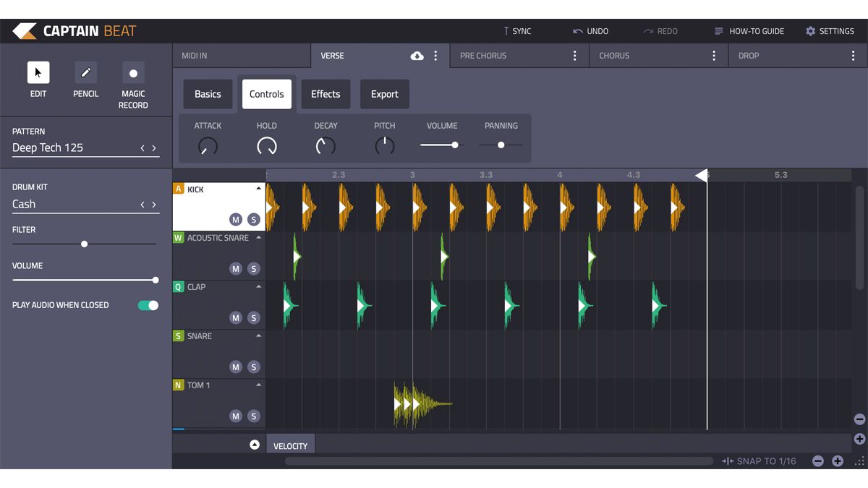Screen dimensions: 868x488
Task: Go to next pattern
Action: (x=154, y=148)
